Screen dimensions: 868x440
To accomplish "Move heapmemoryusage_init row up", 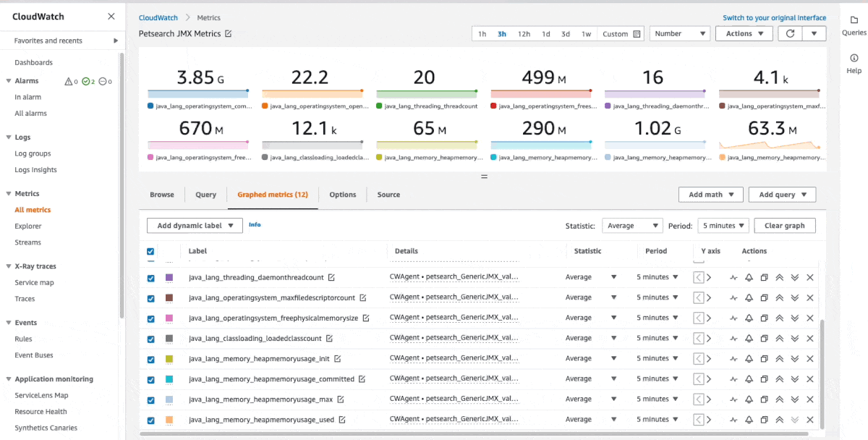I will (779, 358).
